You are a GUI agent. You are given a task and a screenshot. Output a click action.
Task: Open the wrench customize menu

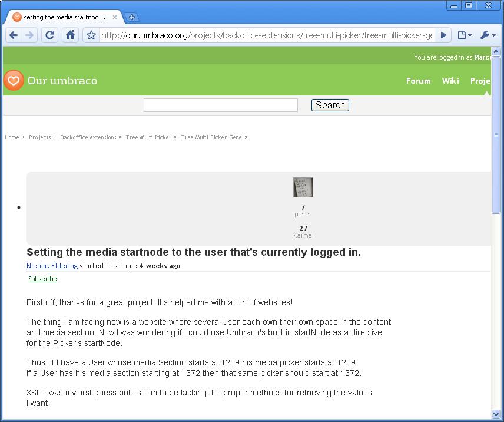488,35
